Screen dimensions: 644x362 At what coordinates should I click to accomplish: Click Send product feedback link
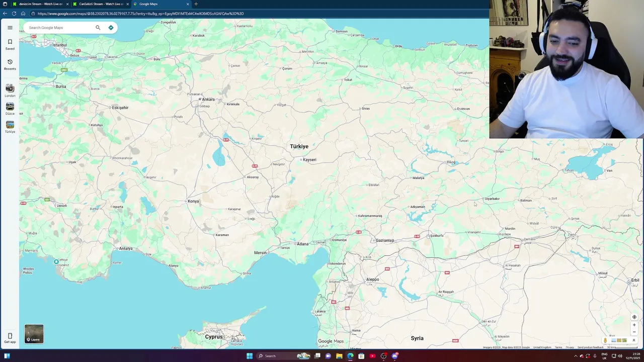tap(590, 347)
